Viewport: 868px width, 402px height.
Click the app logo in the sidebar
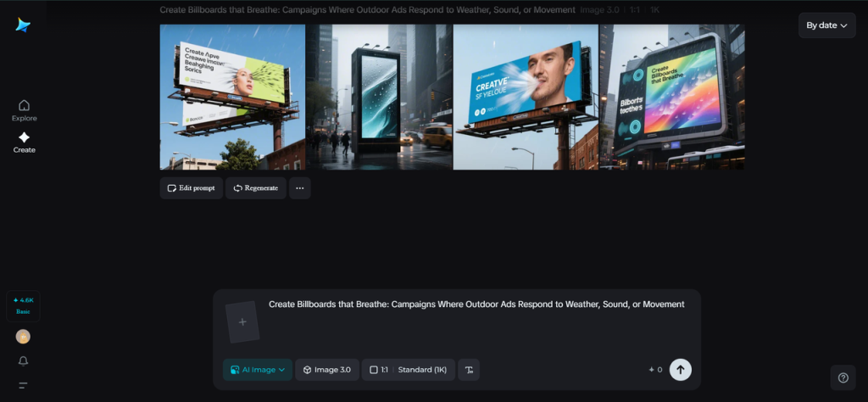23,25
